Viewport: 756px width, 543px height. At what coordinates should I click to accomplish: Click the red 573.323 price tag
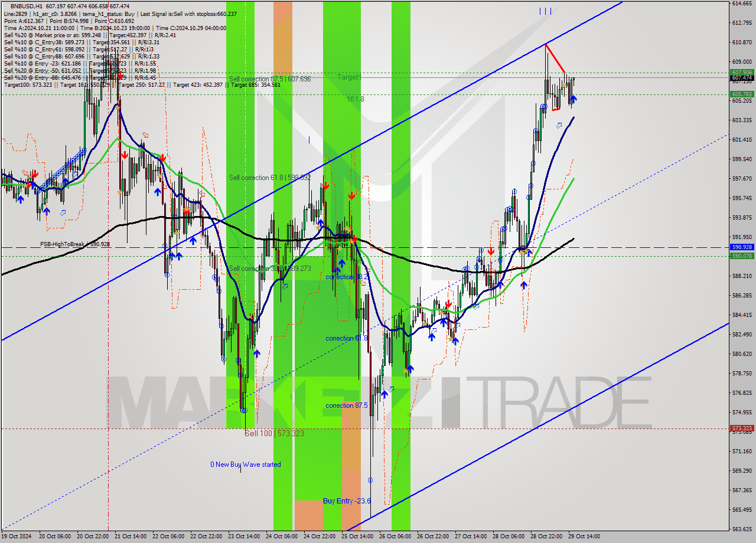[x=742, y=428]
